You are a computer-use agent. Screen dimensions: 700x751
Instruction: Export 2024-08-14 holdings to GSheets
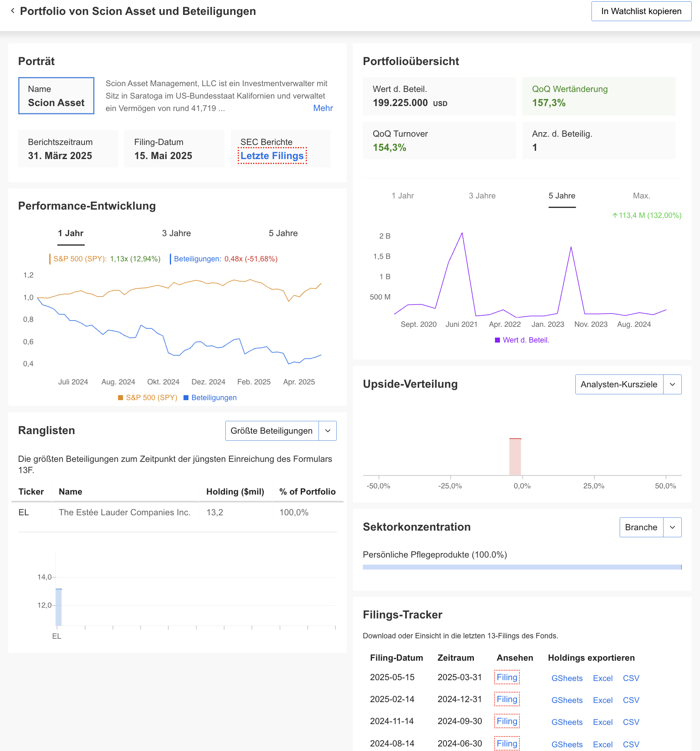(567, 744)
